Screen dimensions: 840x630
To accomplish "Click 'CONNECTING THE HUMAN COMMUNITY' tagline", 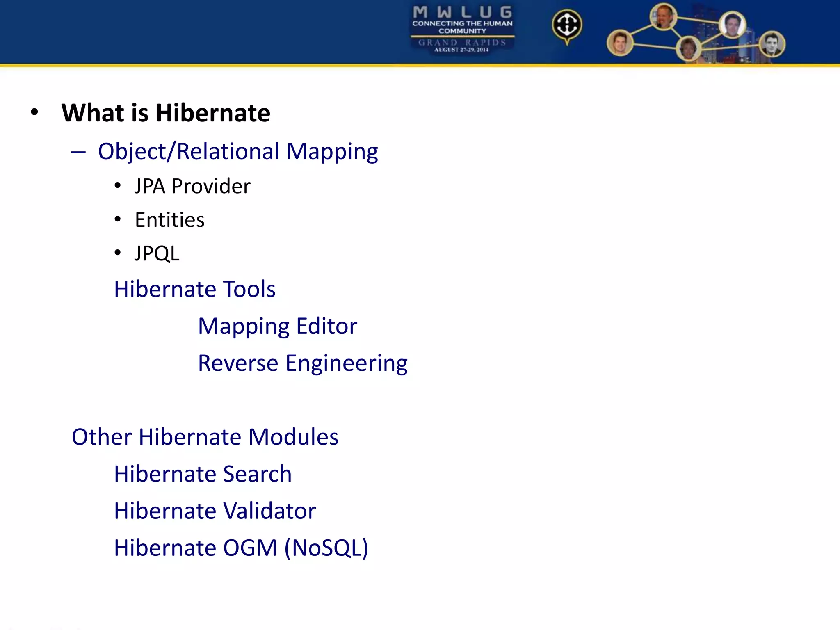I will tap(462, 27).
